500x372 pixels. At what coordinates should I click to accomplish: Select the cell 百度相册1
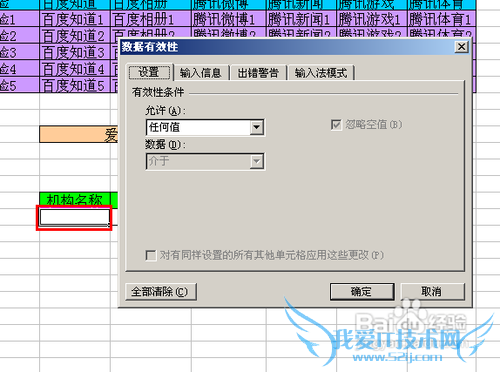pyautogui.click(x=151, y=20)
